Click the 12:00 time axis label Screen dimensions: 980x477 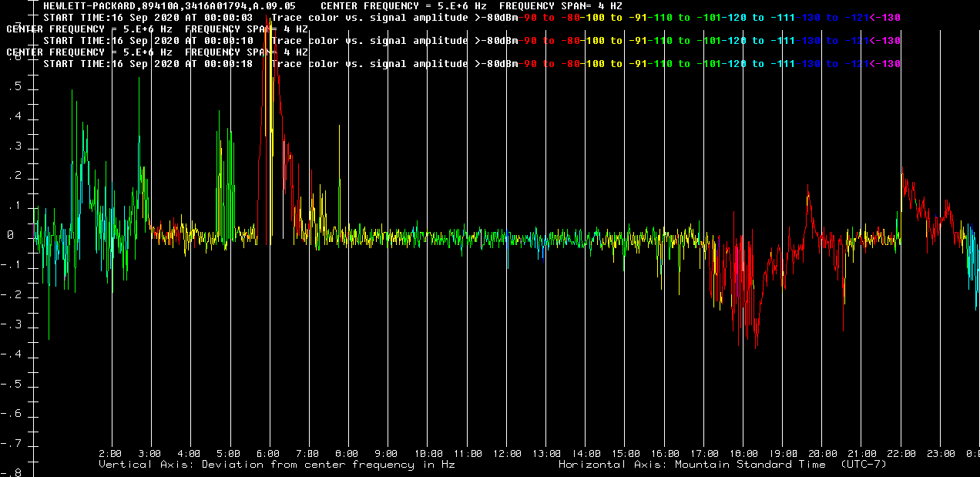point(507,454)
